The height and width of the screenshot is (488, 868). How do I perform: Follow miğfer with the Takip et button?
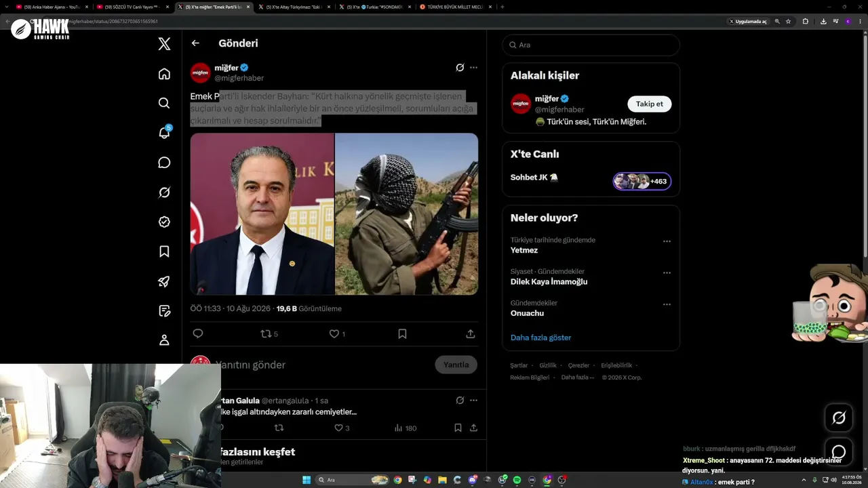649,104
